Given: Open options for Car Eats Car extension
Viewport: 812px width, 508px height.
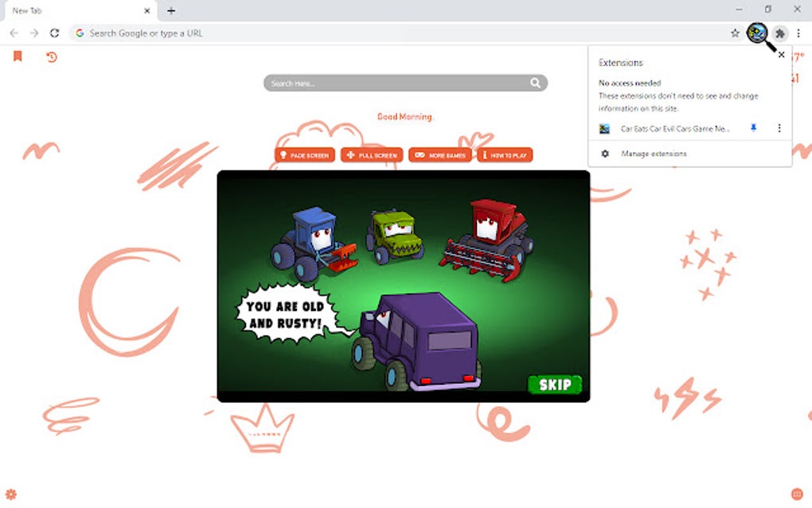Looking at the screenshot, I should coord(779,127).
